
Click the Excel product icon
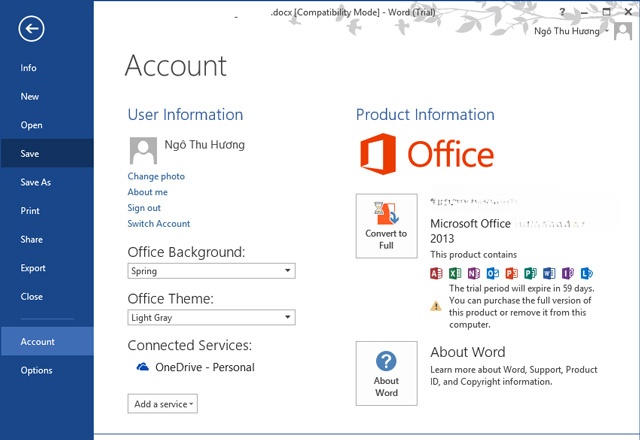[455, 273]
